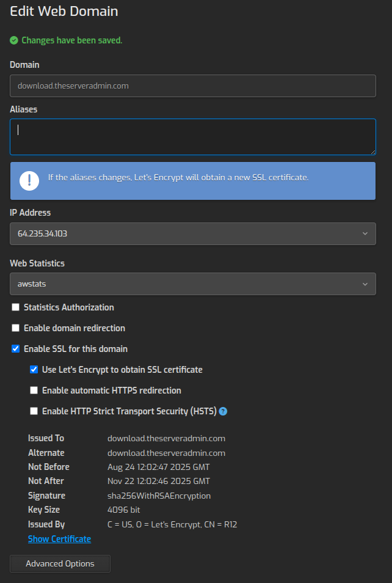The width and height of the screenshot is (392, 583).
Task: Click the Let's Encrypt aliases notice text
Action: coord(178,178)
